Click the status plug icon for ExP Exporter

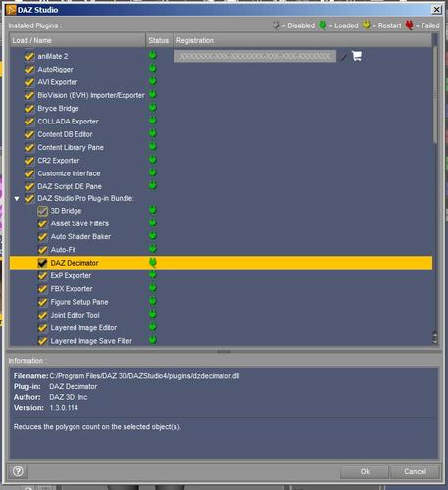[x=153, y=275]
